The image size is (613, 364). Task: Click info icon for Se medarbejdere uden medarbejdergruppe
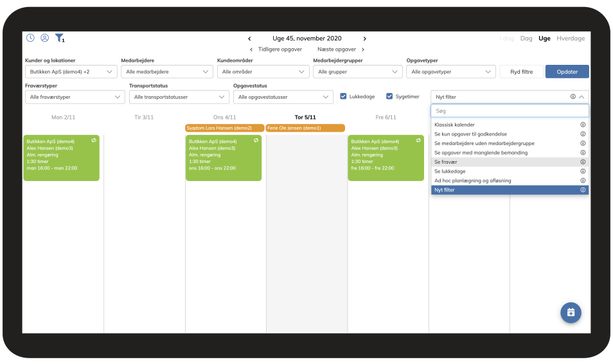tap(583, 143)
